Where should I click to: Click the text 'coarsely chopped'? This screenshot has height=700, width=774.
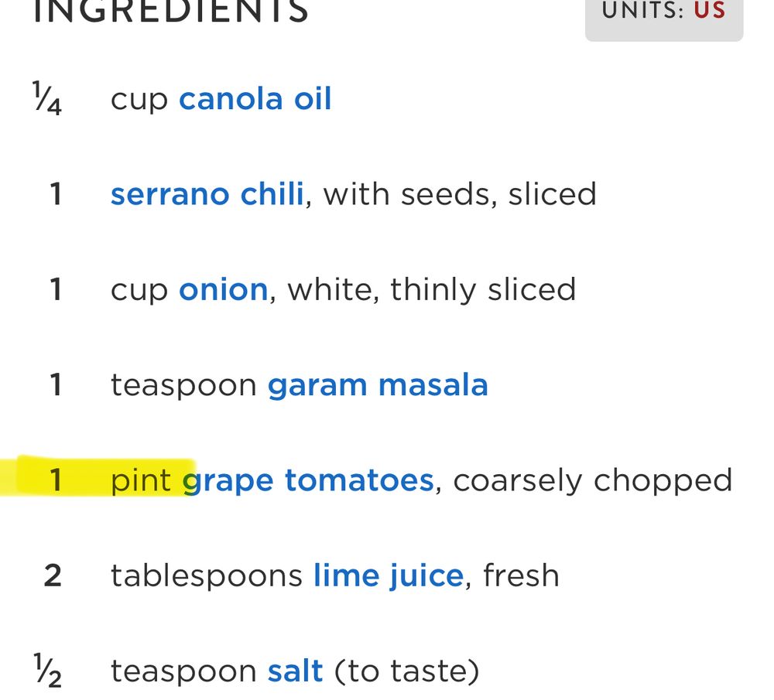pyautogui.click(x=592, y=481)
